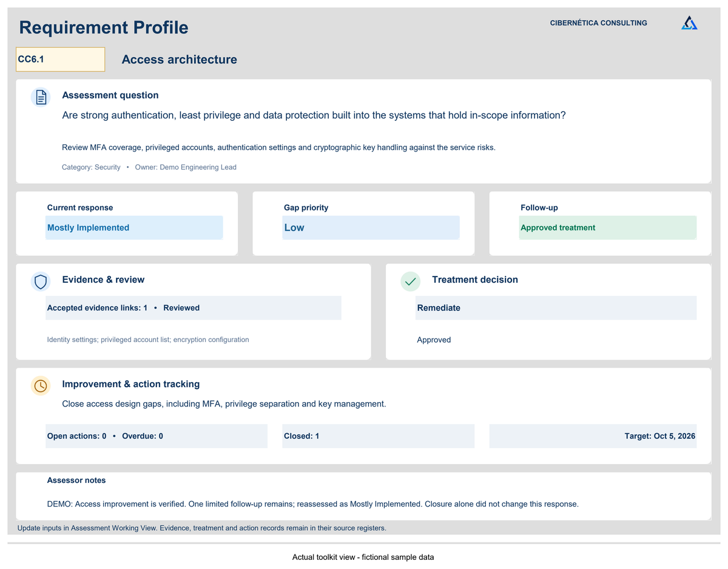Click the shield icon beside Evidence & review
Viewport: 728px width, 569px height.
41,281
